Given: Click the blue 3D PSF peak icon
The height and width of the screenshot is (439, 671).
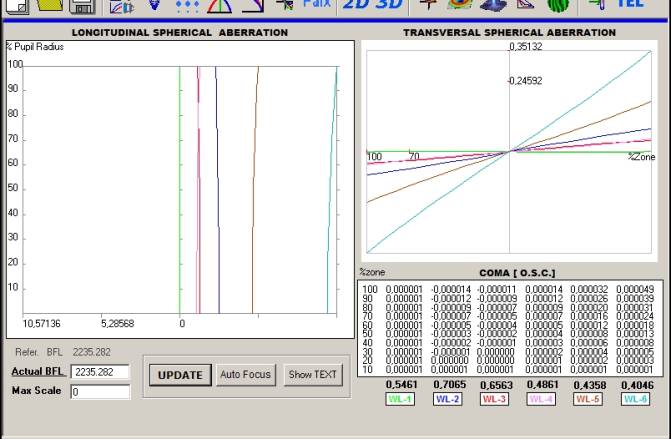Looking at the screenshot, I should 493,5.
